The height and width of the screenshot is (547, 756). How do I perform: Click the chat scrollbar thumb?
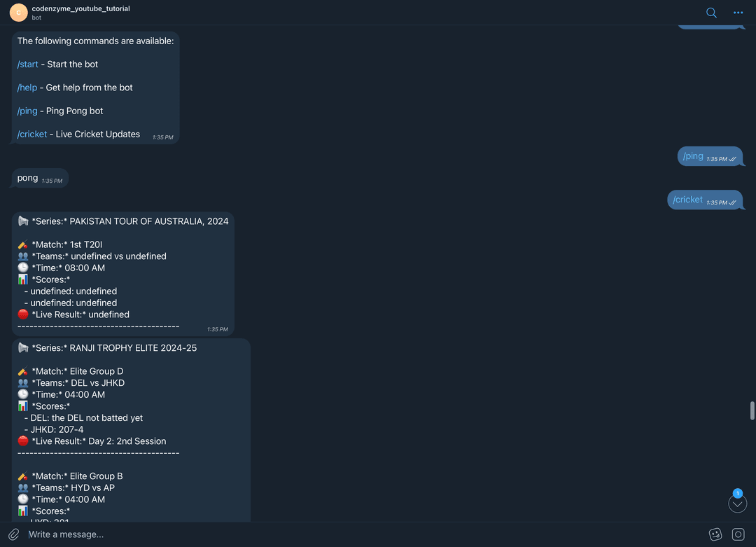pos(752,410)
